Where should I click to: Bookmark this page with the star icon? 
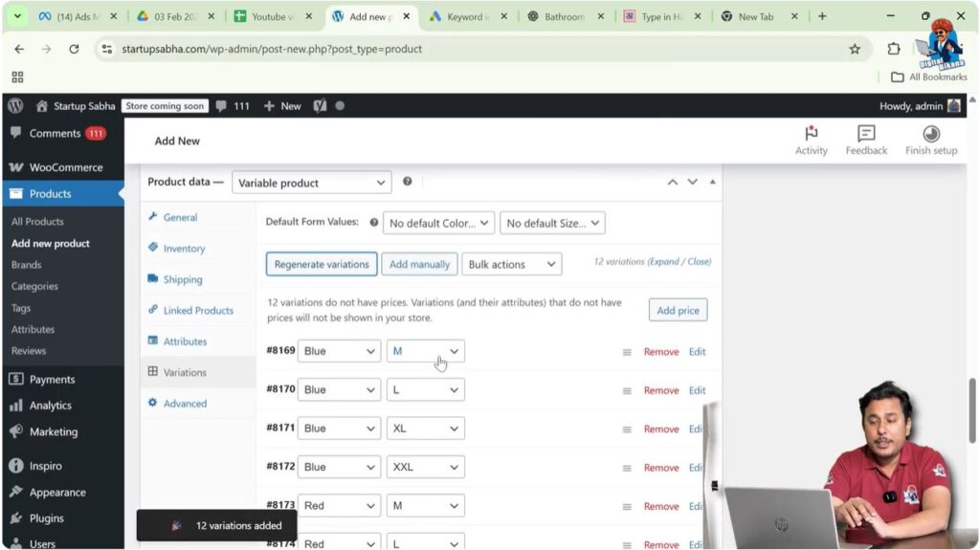coord(855,49)
